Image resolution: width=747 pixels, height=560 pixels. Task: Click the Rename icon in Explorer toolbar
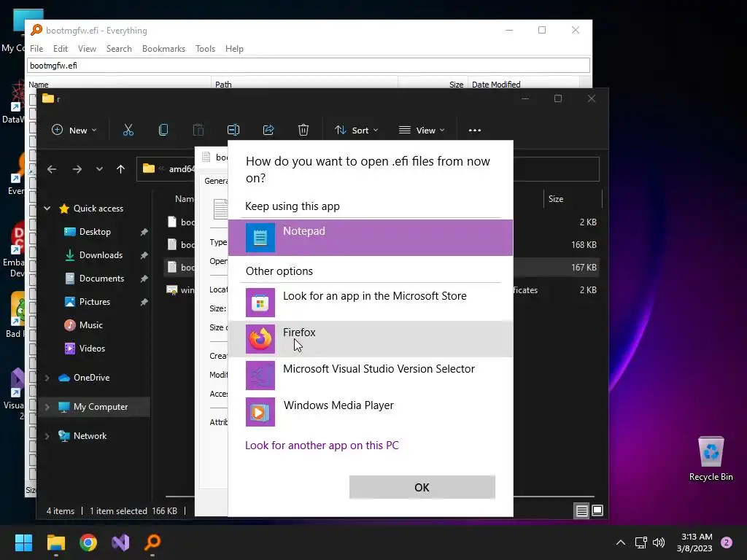pos(233,130)
